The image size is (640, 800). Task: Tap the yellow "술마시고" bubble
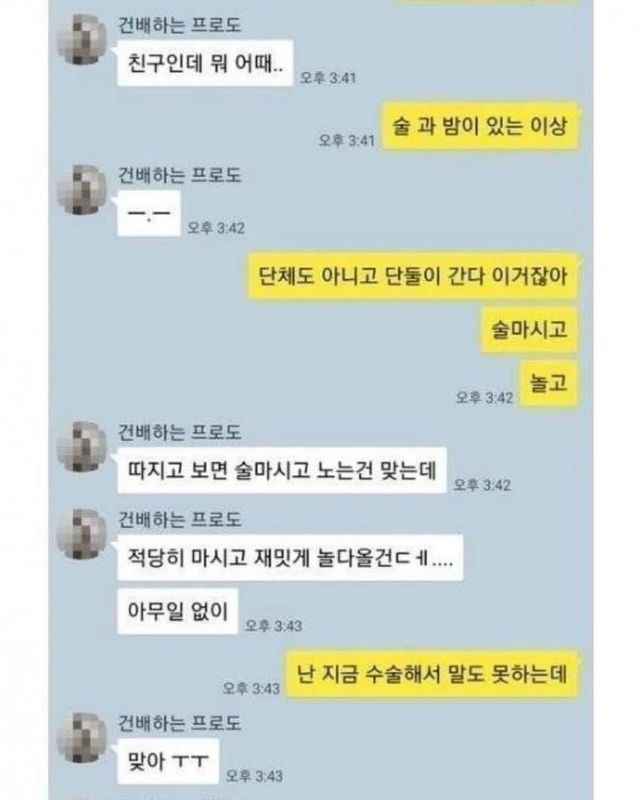coord(529,330)
